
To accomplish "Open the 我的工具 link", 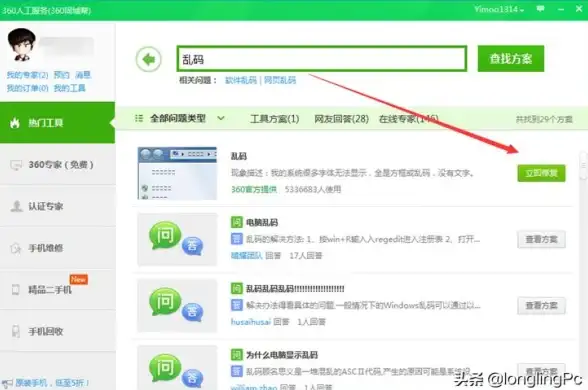I will pyautogui.click(x=69, y=88).
